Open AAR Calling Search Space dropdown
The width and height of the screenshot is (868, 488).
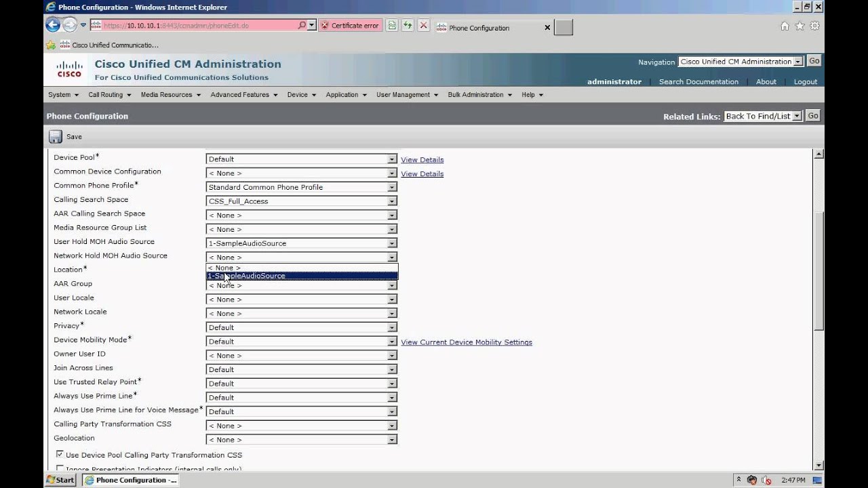pyautogui.click(x=301, y=215)
